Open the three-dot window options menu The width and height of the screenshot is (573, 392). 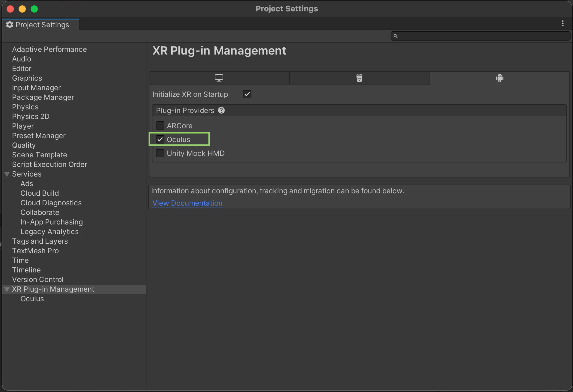[x=563, y=24]
